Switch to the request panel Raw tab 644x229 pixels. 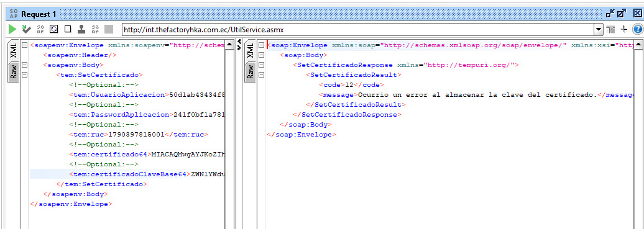[14, 72]
